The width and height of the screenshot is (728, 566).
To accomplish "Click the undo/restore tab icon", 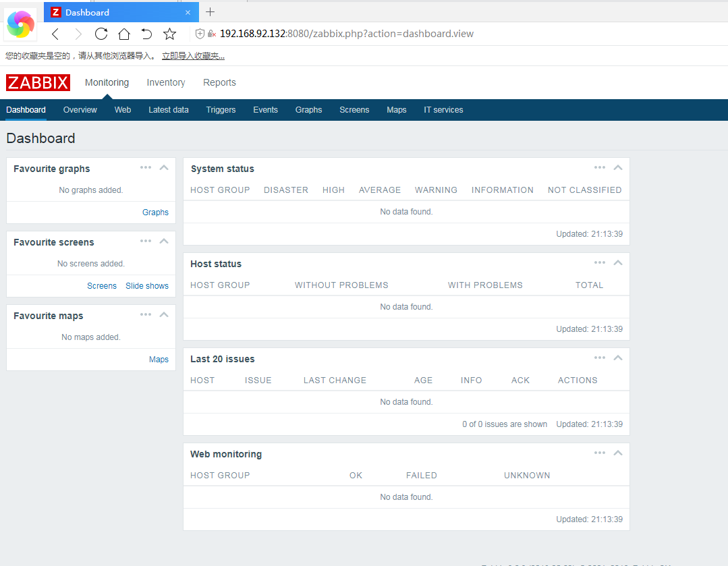I will [146, 34].
